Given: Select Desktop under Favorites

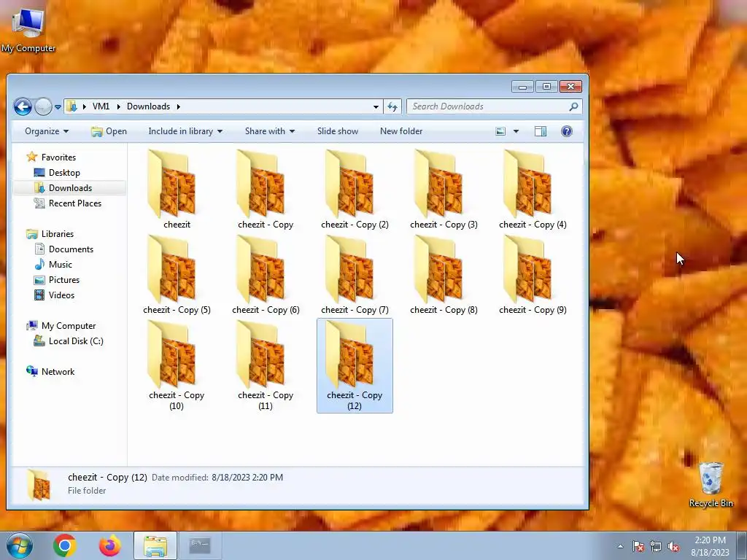Looking at the screenshot, I should coord(57,173).
